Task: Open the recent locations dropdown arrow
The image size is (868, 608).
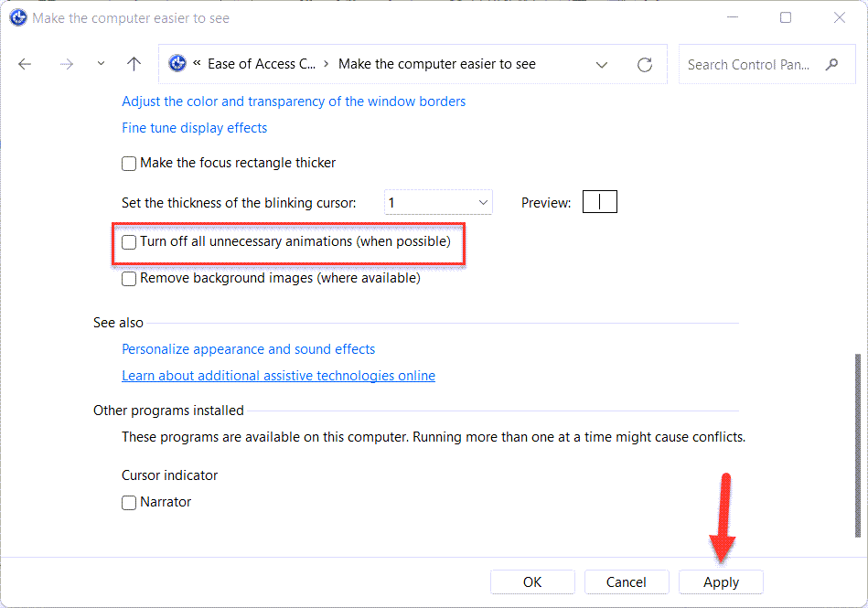Action: tap(101, 64)
